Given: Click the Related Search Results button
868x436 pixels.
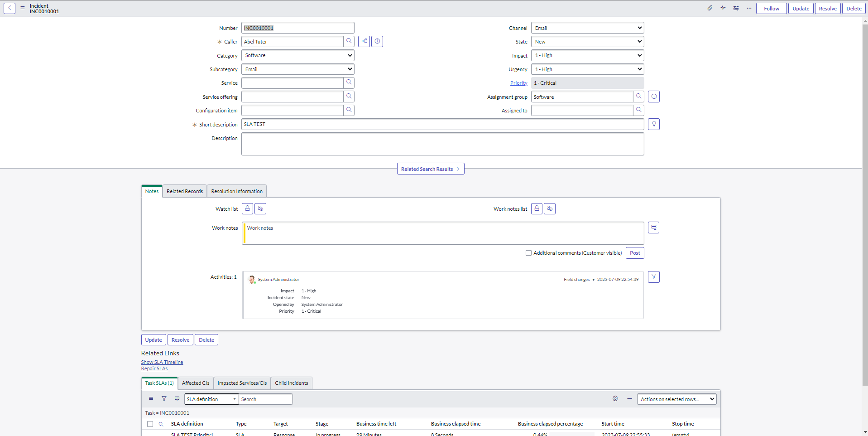Looking at the screenshot, I should (x=430, y=169).
